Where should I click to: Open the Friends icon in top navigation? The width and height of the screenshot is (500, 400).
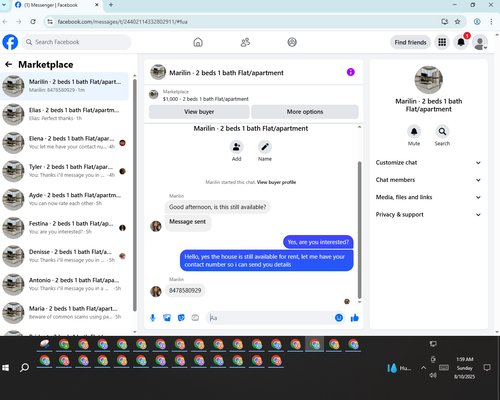(245, 42)
